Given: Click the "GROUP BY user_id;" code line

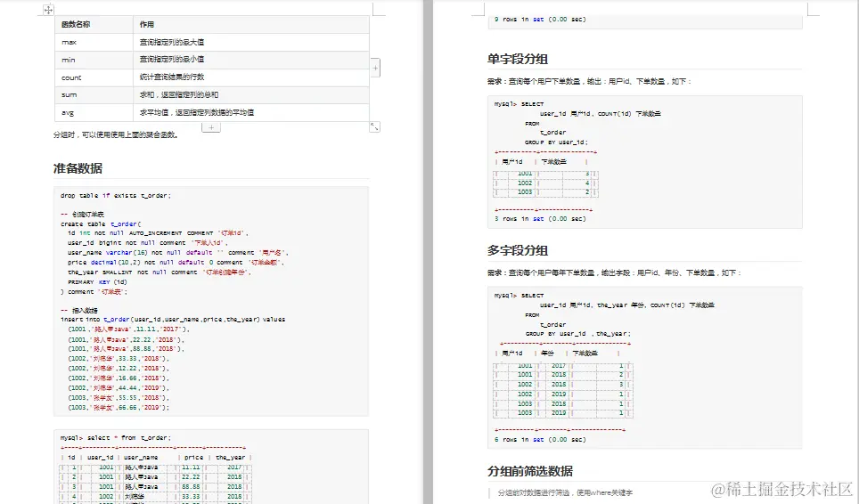Looking at the screenshot, I should [557, 142].
